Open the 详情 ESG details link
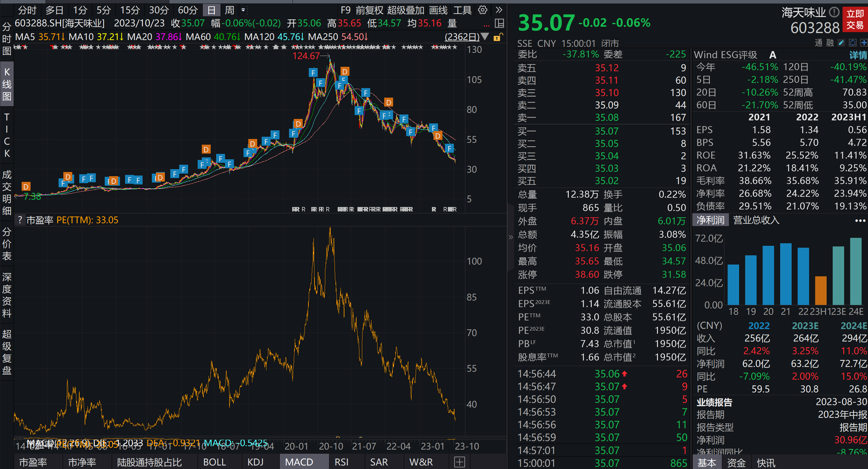The width and height of the screenshot is (868, 469). (858, 55)
